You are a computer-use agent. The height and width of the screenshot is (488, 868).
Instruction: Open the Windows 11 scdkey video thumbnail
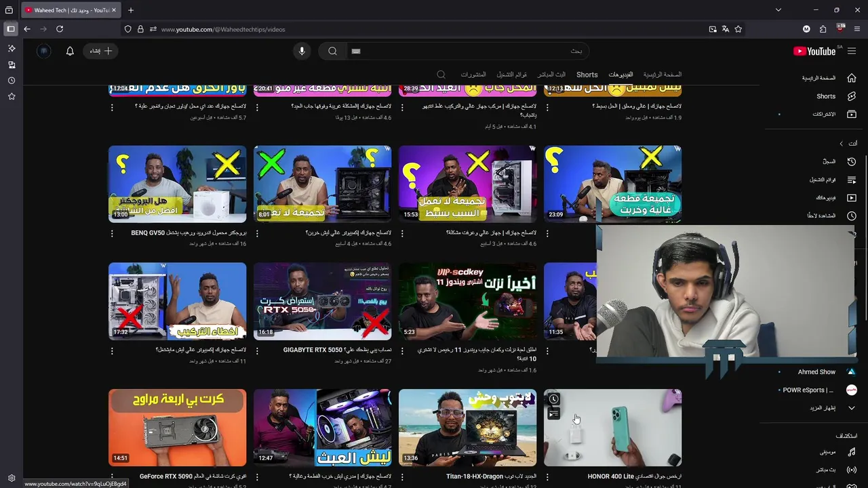coord(468,302)
